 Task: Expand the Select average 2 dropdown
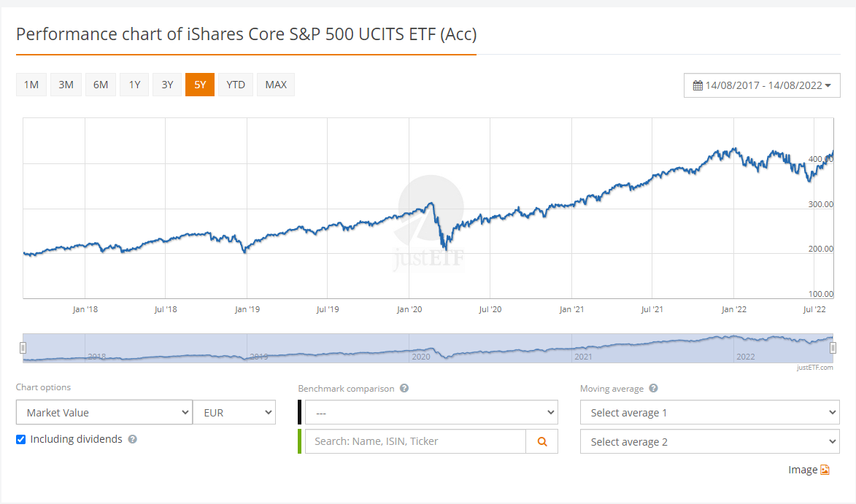710,441
